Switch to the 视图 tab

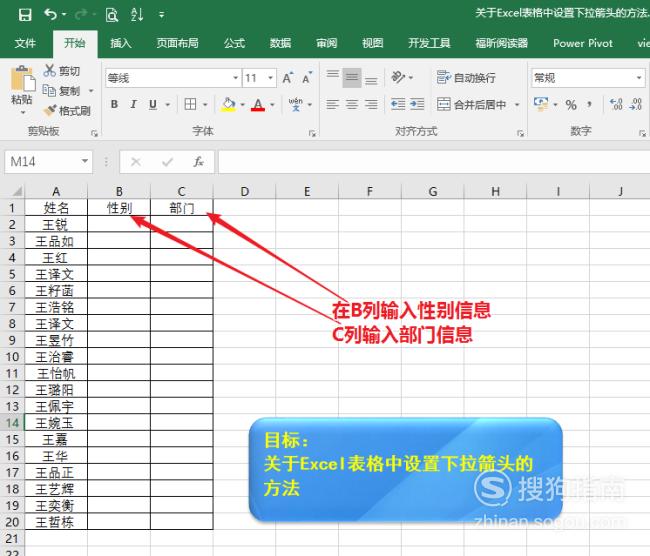[373, 43]
